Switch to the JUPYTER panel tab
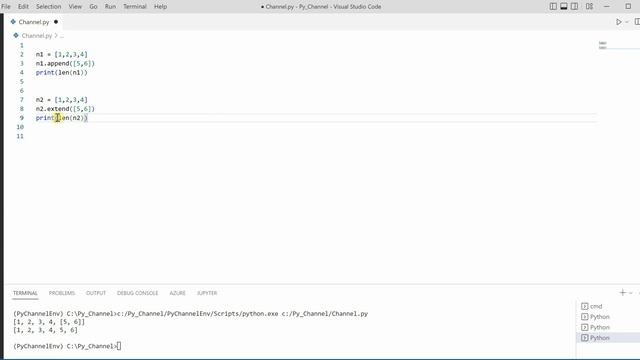The width and height of the screenshot is (640, 360). coord(207,293)
